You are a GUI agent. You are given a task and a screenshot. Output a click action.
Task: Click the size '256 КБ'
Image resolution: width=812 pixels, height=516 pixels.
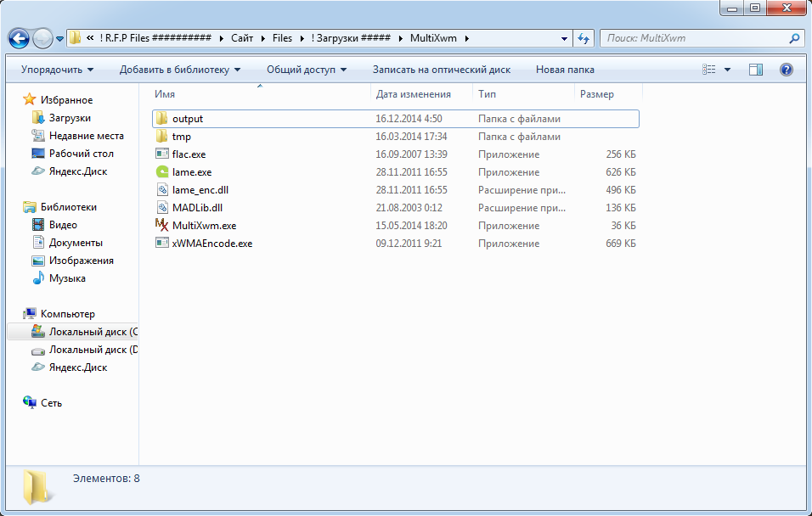click(x=621, y=154)
